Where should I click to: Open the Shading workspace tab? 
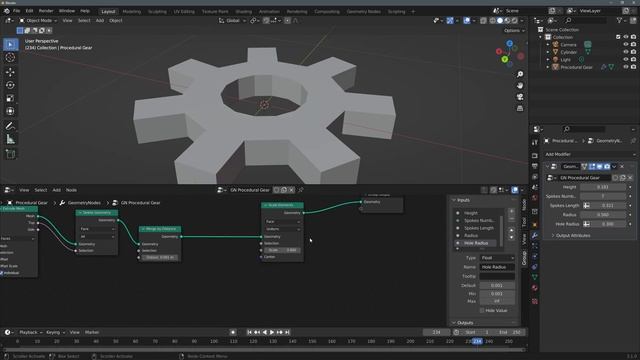click(243, 11)
